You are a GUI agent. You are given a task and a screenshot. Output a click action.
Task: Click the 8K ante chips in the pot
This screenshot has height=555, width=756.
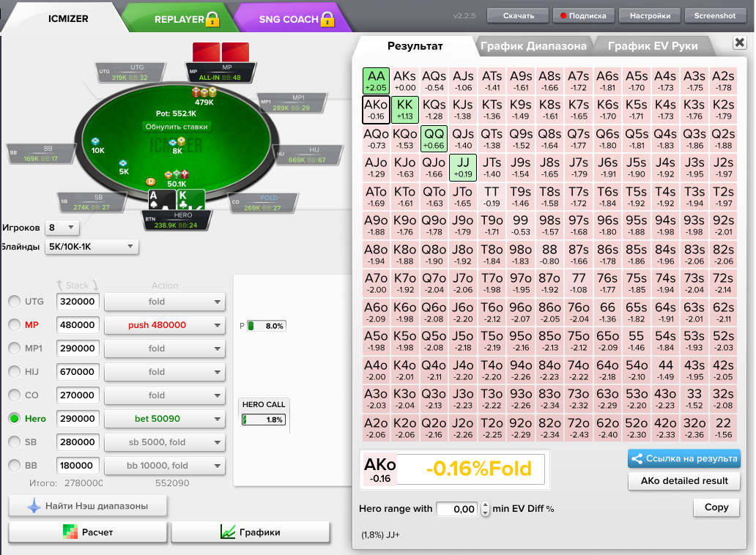pos(177,142)
